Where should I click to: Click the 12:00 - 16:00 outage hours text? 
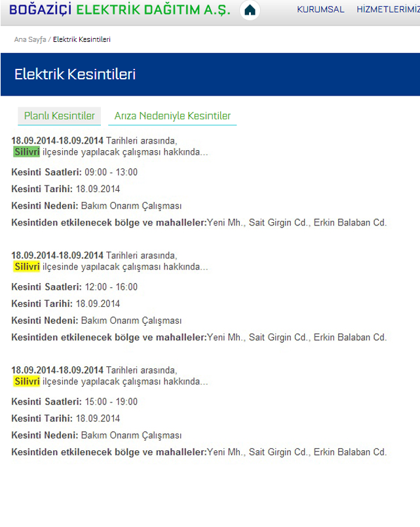pos(111,287)
